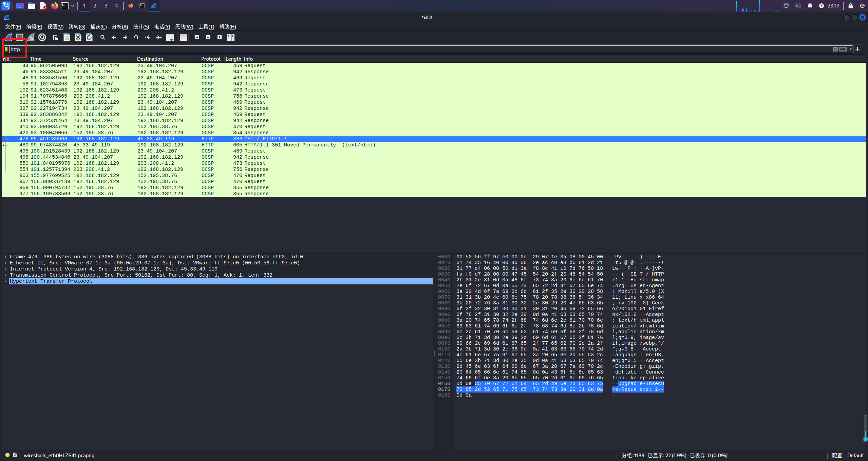
Task: Expand Transmission Control Protocol details
Action: point(5,275)
